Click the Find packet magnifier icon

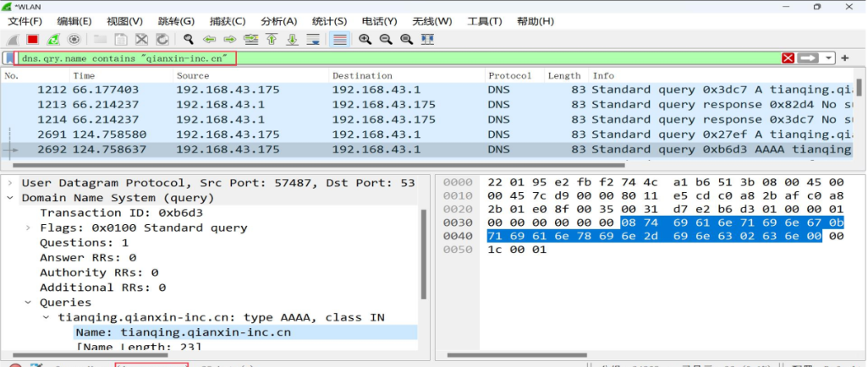(x=188, y=39)
